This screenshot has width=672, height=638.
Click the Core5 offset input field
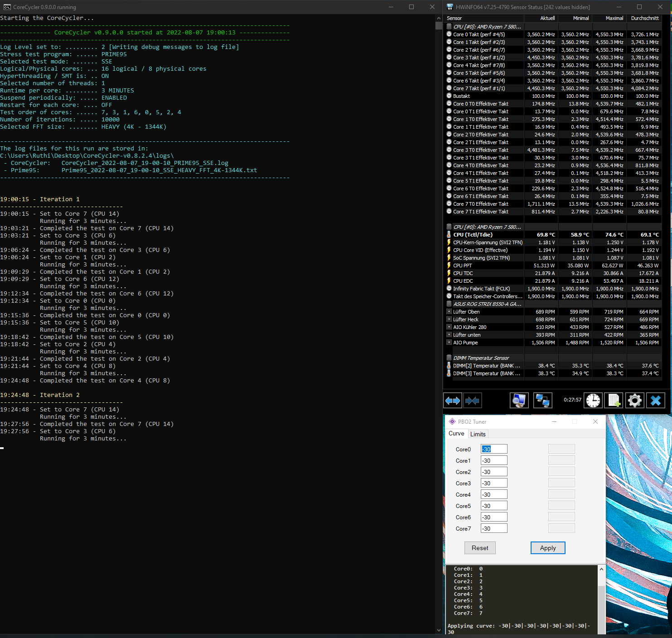494,506
